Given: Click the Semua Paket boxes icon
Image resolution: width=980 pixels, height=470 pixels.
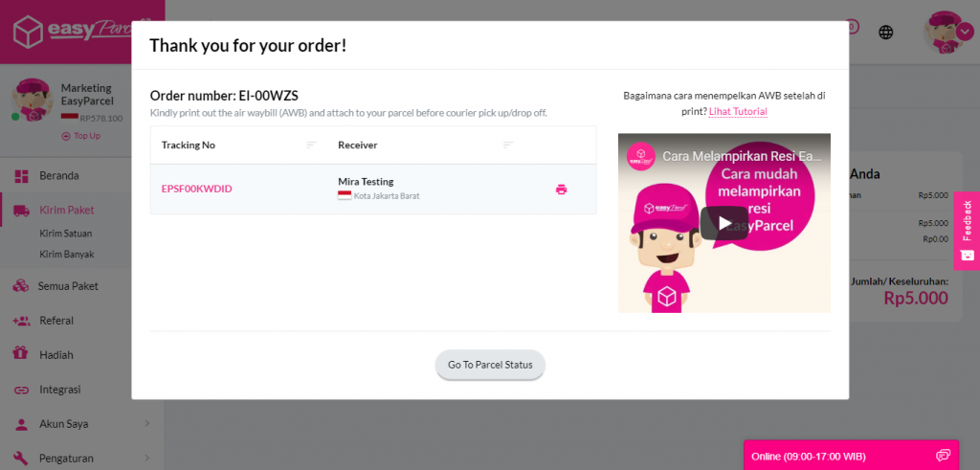Looking at the screenshot, I should [20, 285].
